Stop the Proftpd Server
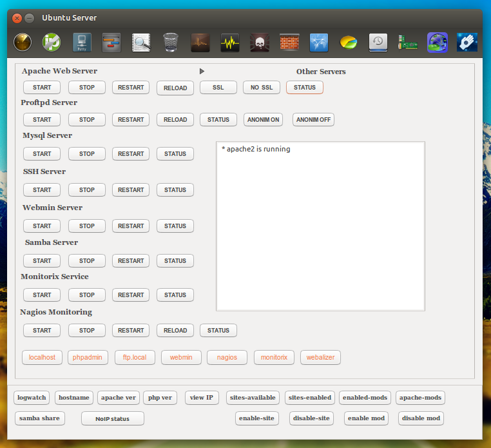491x448 pixels. 87,120
